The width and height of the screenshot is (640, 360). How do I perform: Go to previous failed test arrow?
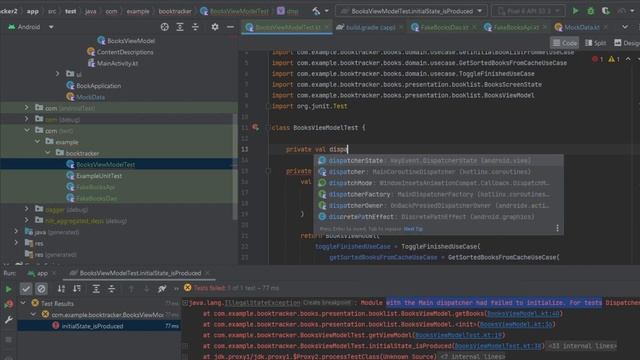tap(131, 289)
